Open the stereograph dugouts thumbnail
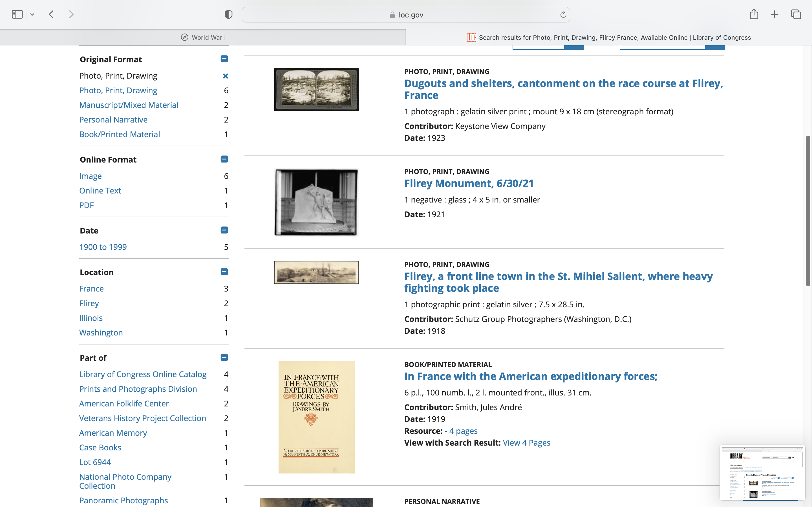 [316, 90]
